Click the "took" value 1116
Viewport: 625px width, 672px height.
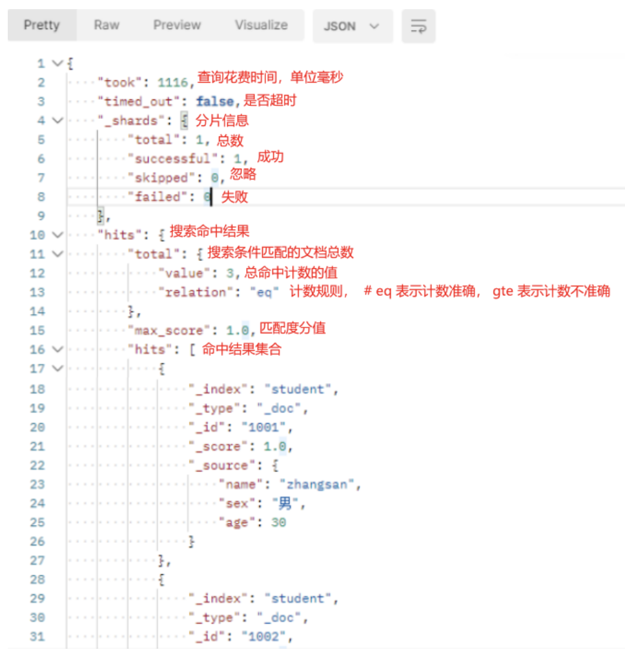tap(174, 83)
